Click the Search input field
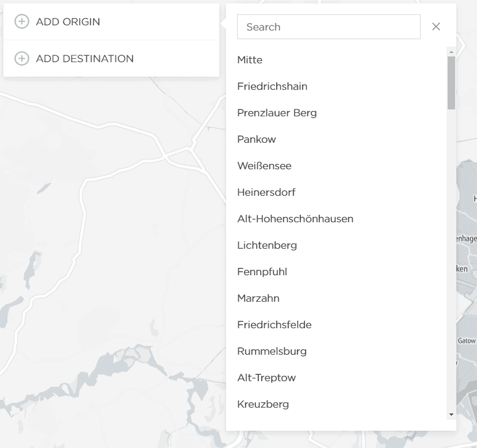The image size is (477, 448). tap(329, 27)
